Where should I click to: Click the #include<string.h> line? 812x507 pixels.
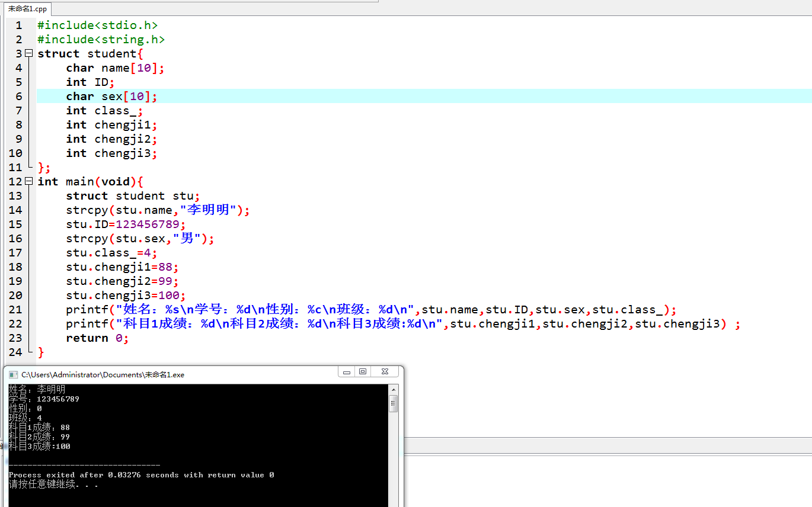[x=101, y=39]
